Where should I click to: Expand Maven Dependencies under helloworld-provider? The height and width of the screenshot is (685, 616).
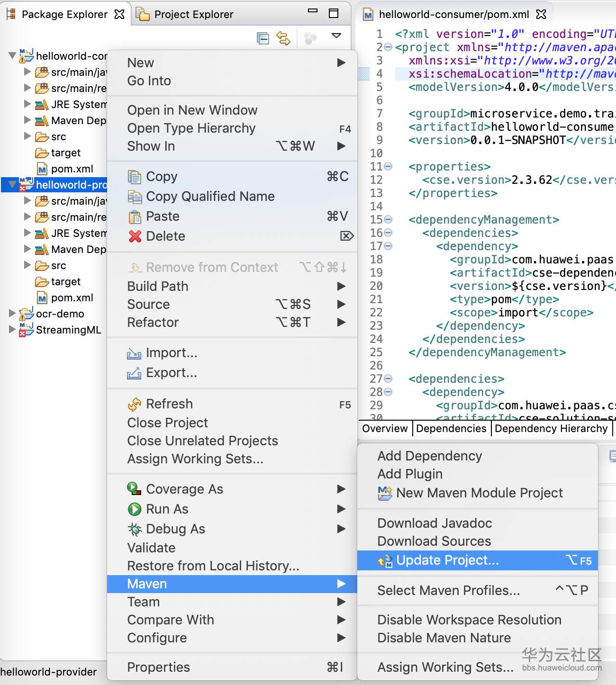point(27,249)
